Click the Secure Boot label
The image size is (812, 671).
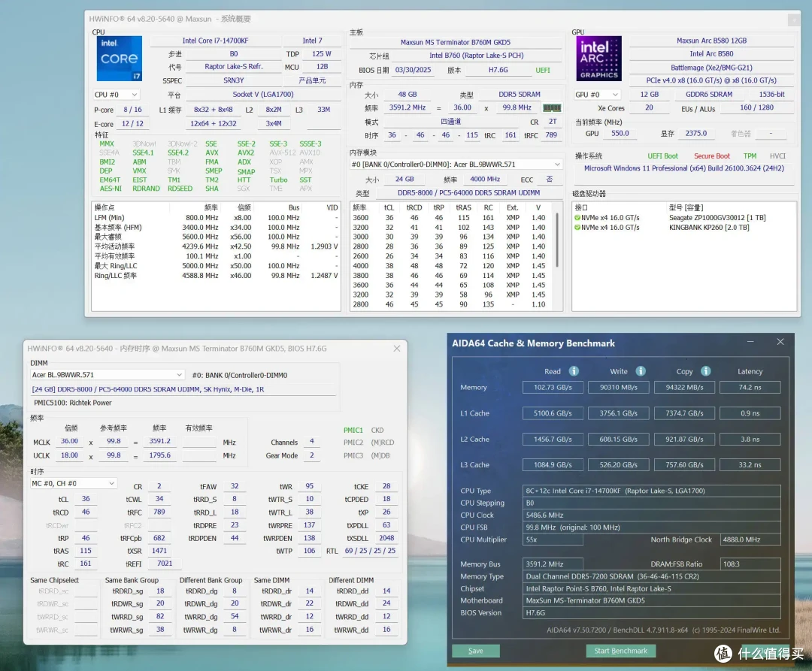pyautogui.click(x=712, y=156)
